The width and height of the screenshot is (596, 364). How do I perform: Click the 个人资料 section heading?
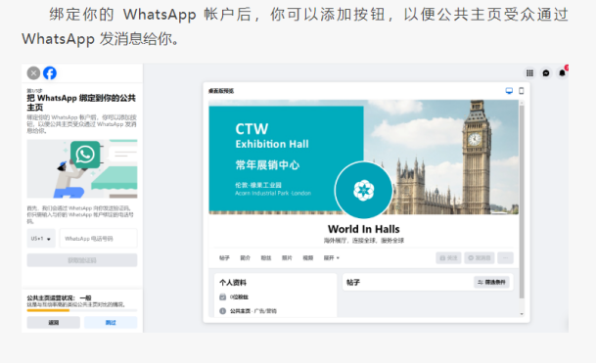click(x=233, y=283)
